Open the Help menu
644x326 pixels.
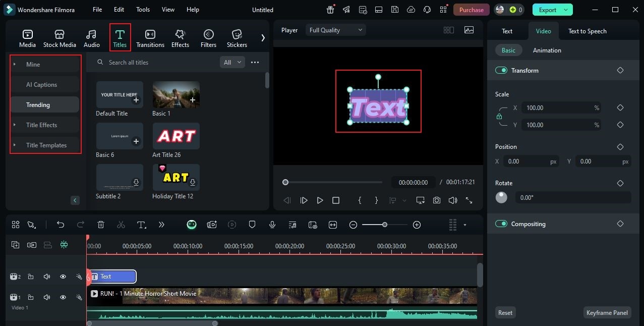193,10
